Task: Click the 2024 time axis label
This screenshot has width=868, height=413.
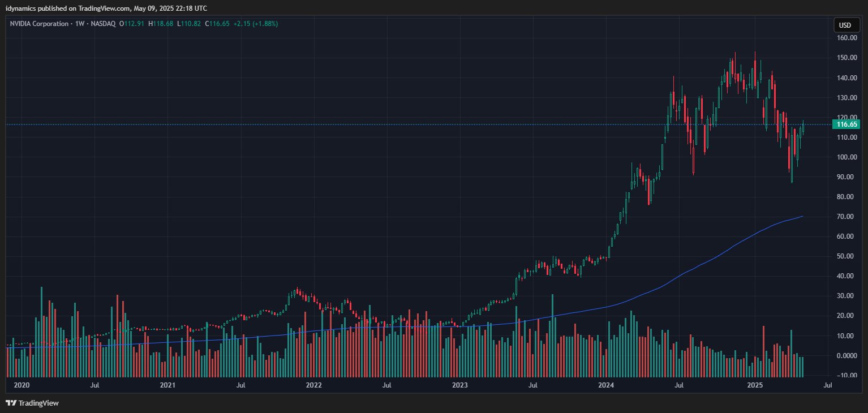Action: (x=606, y=385)
